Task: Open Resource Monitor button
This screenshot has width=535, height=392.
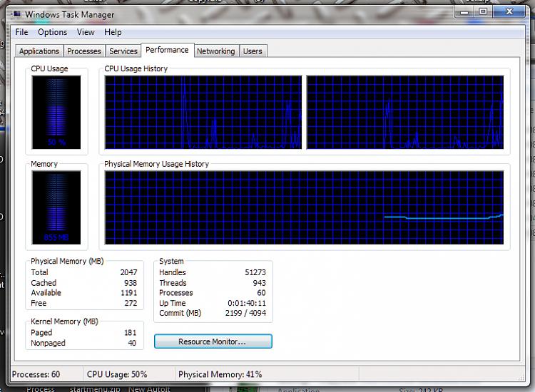Action: click(x=213, y=341)
